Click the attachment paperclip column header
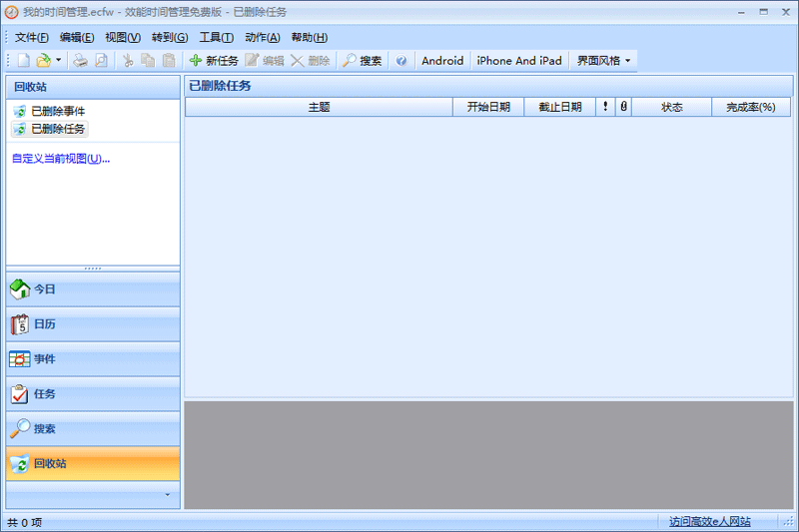 [623, 107]
